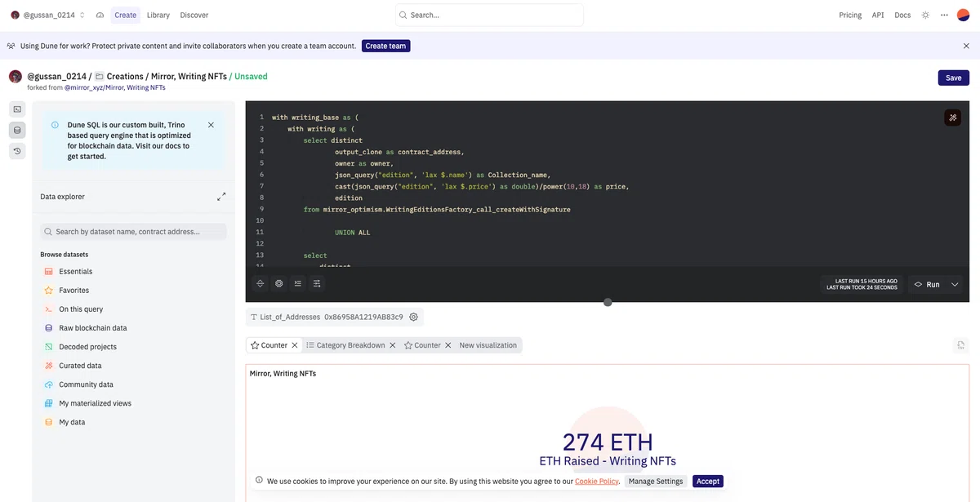Open query settings gear in editor toolbar

click(279, 284)
